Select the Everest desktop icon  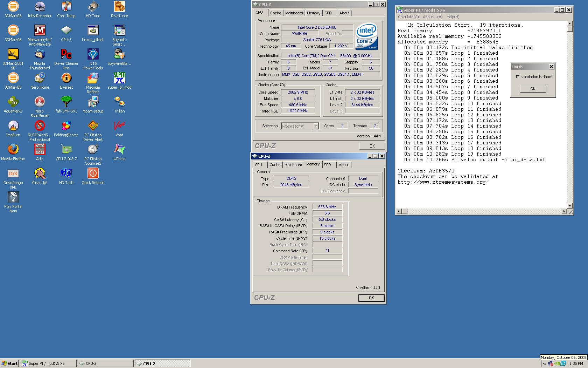pos(66,81)
